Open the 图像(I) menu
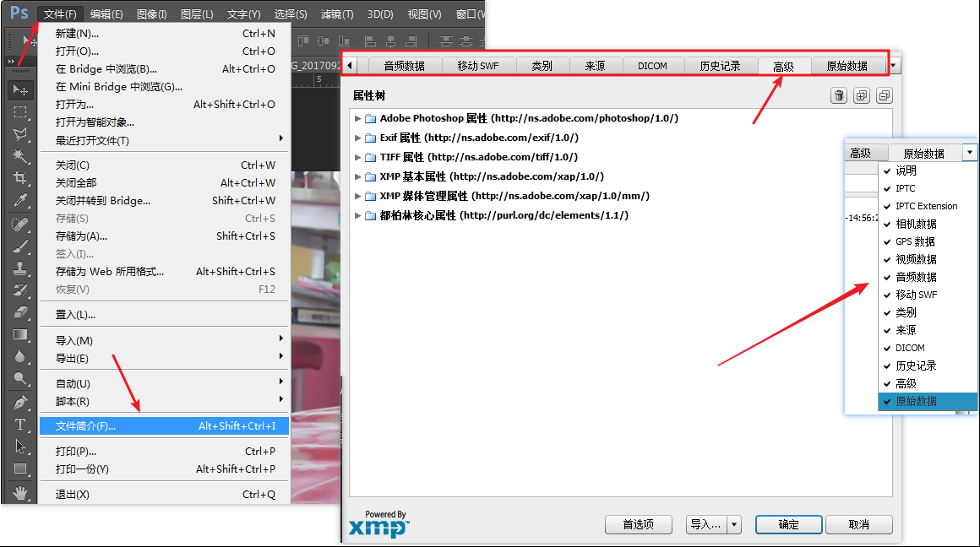This screenshot has width=980, height=547. click(150, 13)
